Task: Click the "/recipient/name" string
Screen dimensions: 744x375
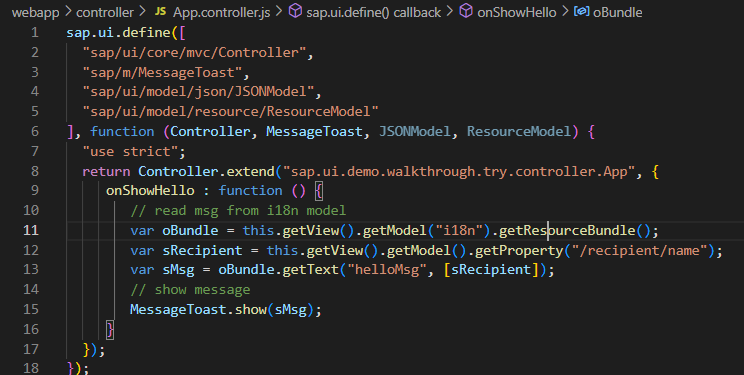Action: tap(639, 251)
